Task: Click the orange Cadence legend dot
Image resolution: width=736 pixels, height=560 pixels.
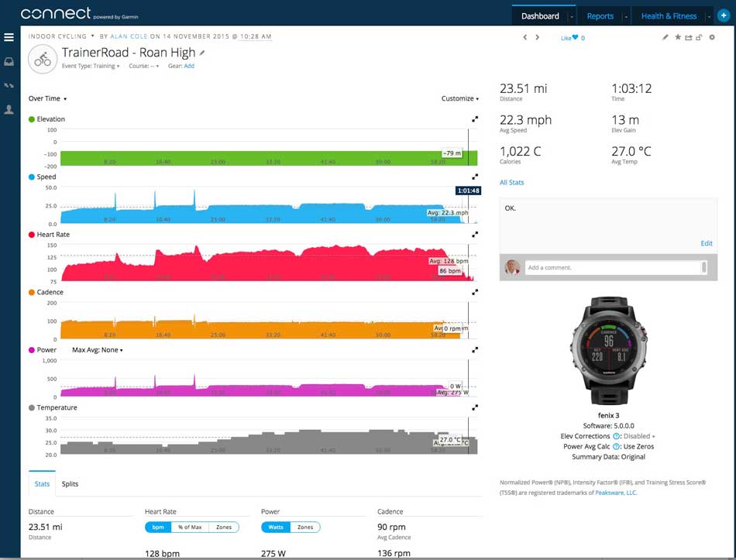Action: (x=32, y=292)
